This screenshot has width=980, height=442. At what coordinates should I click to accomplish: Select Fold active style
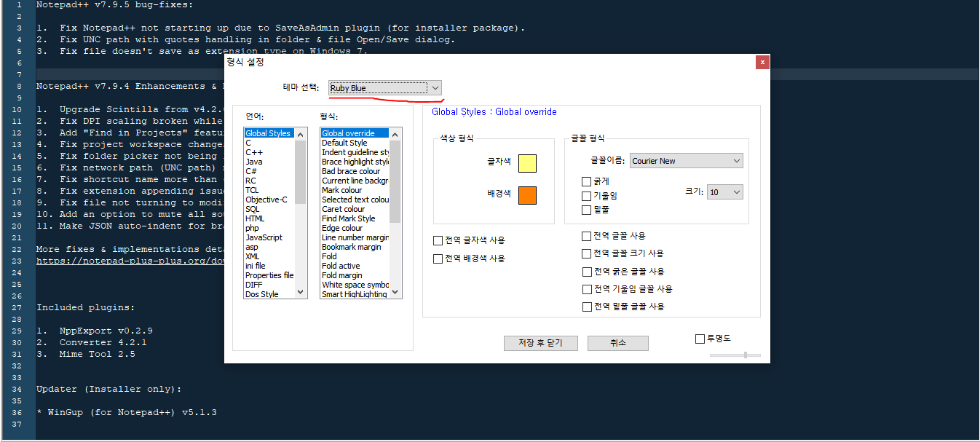(x=355, y=266)
